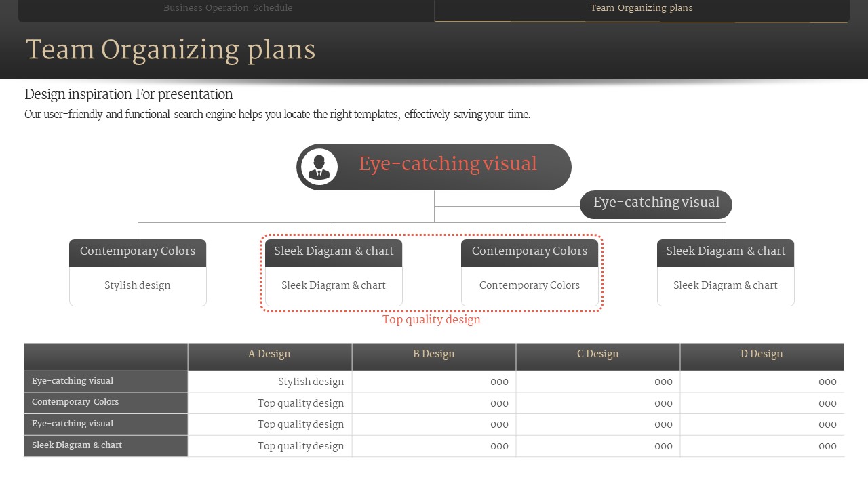Select the A Design column header
868x488 pixels.
click(269, 354)
